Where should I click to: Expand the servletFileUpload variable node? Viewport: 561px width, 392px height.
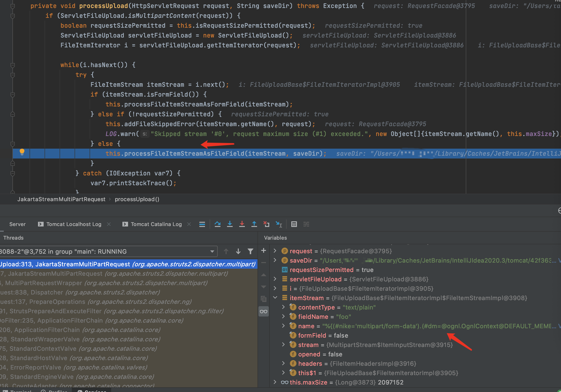point(275,279)
